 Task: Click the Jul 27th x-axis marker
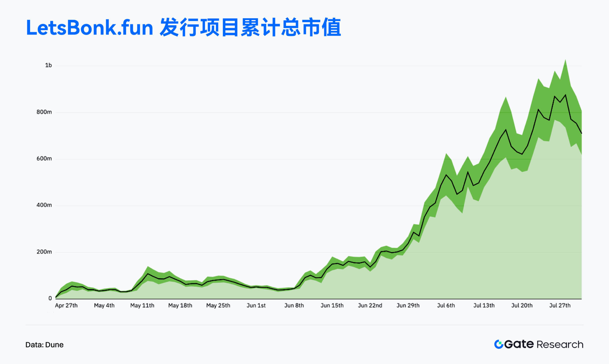coord(560,305)
